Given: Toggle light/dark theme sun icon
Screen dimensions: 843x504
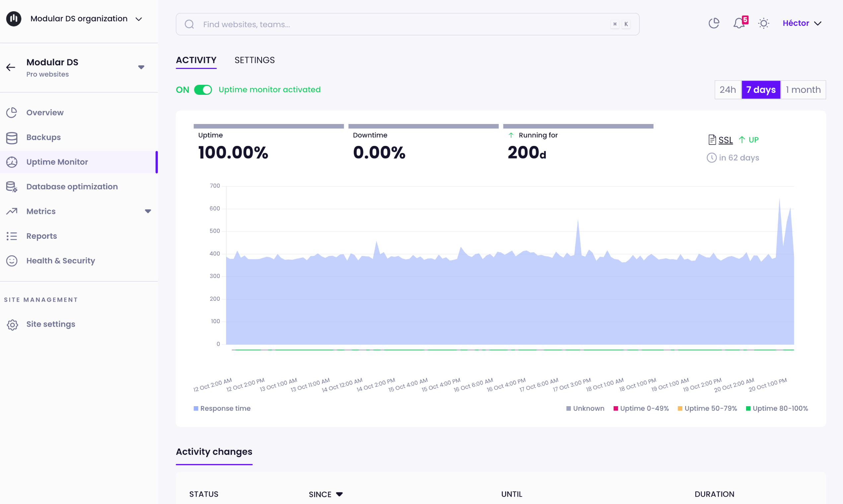Looking at the screenshot, I should [x=763, y=24].
